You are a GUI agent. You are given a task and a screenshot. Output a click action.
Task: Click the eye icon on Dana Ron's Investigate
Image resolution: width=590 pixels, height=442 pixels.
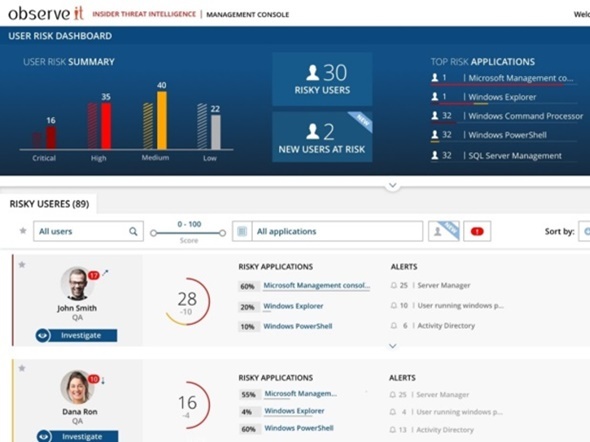(x=44, y=436)
